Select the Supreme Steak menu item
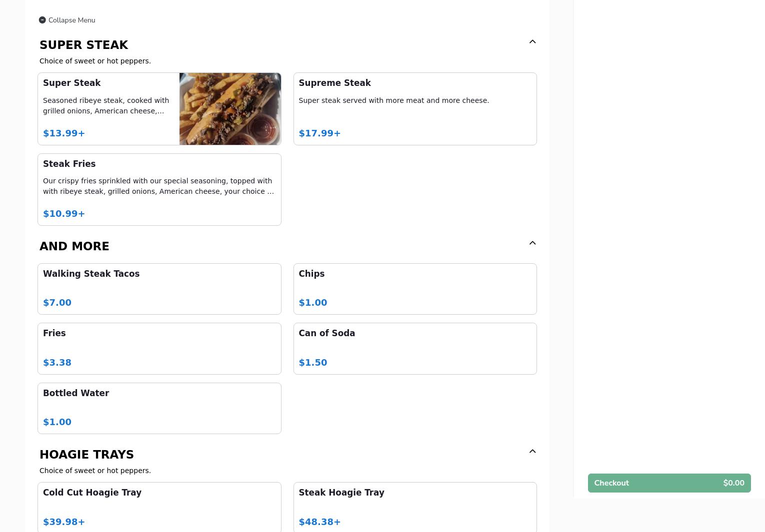 point(414,109)
